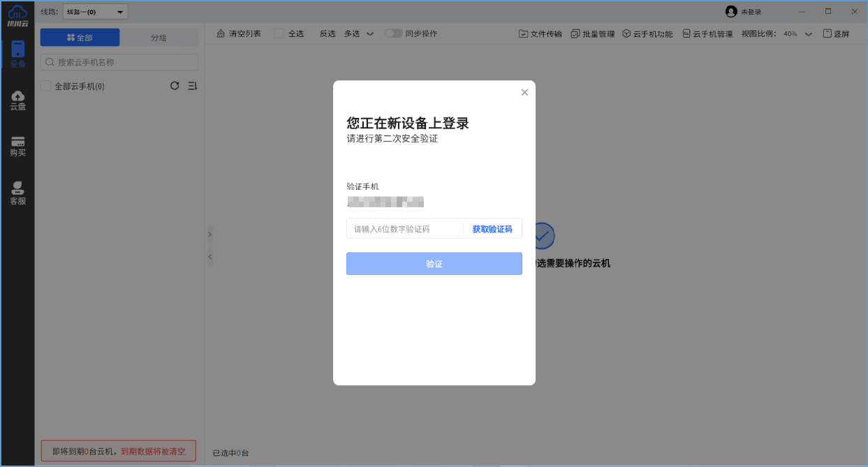Check the 全选 select-all checkbox

point(279,33)
